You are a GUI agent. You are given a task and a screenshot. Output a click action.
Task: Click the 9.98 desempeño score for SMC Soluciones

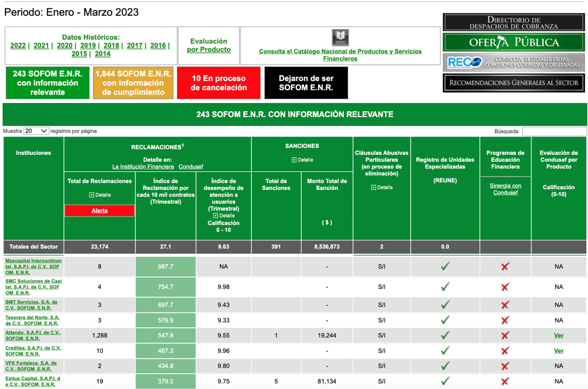223,287
